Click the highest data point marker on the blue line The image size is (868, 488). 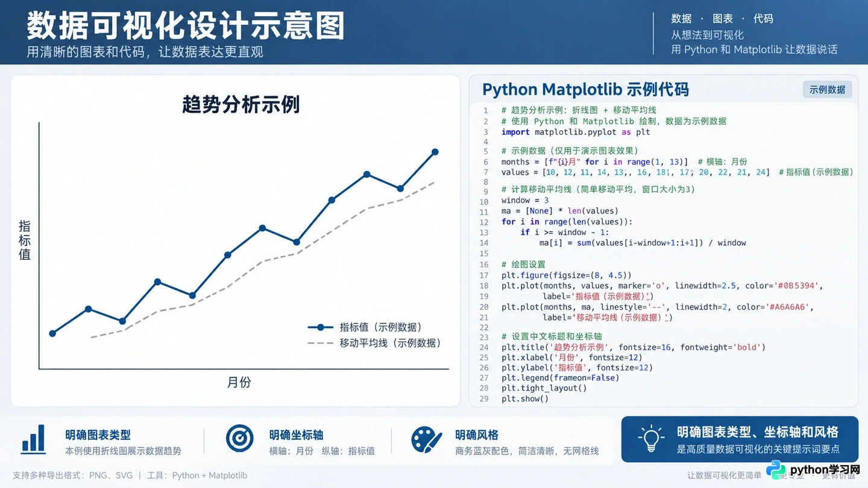coord(435,152)
